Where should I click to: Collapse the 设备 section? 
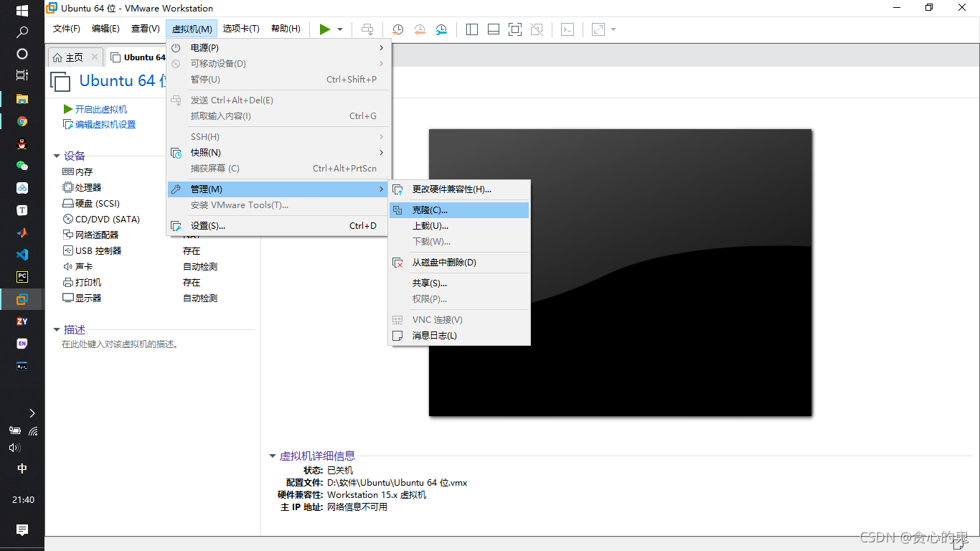57,156
